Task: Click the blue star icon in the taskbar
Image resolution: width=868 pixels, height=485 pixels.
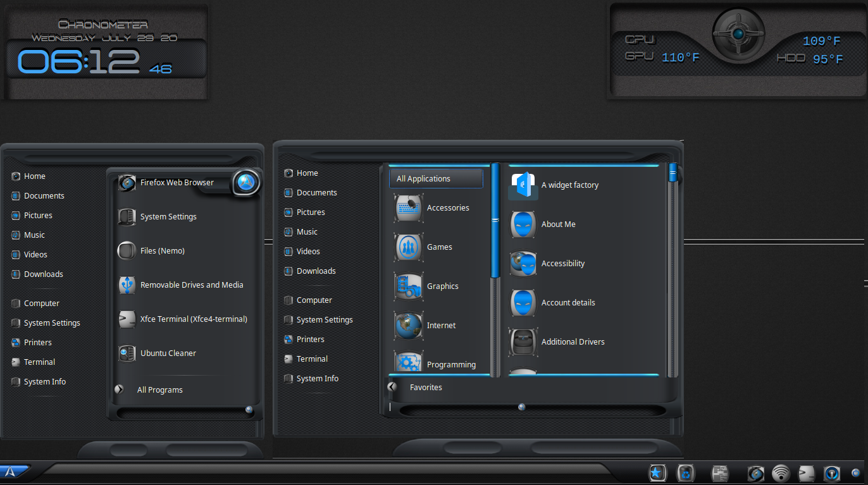Action: click(657, 473)
